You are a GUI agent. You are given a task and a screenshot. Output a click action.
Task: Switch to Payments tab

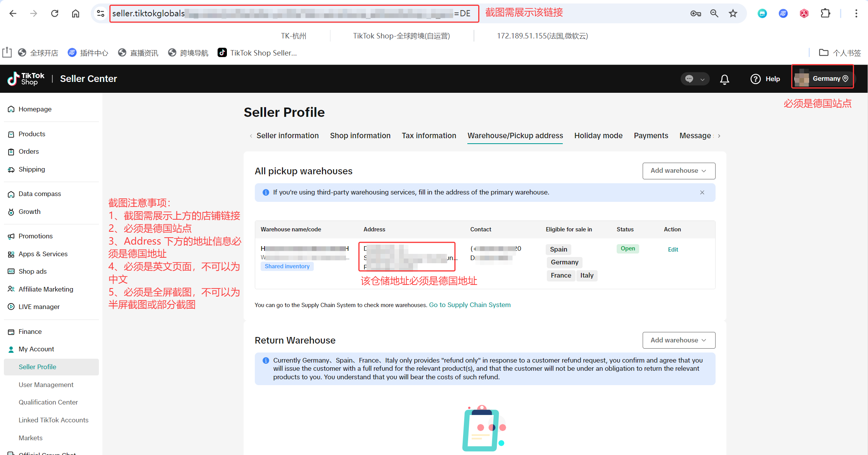[651, 135]
